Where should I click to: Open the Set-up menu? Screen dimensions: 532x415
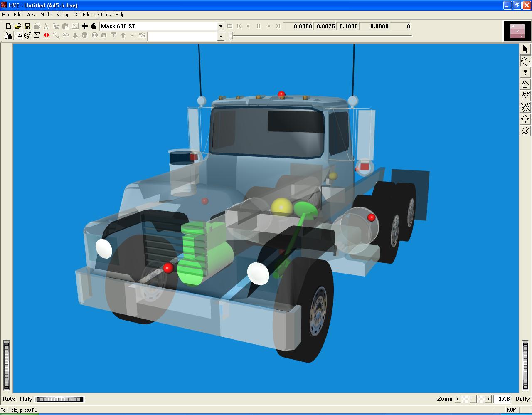pyautogui.click(x=63, y=15)
